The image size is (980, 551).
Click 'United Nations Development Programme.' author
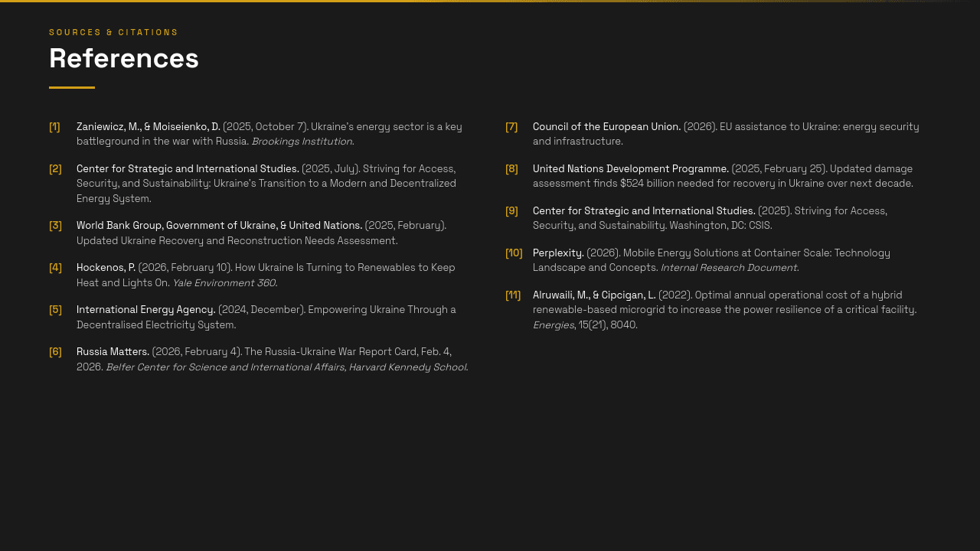[631, 169]
